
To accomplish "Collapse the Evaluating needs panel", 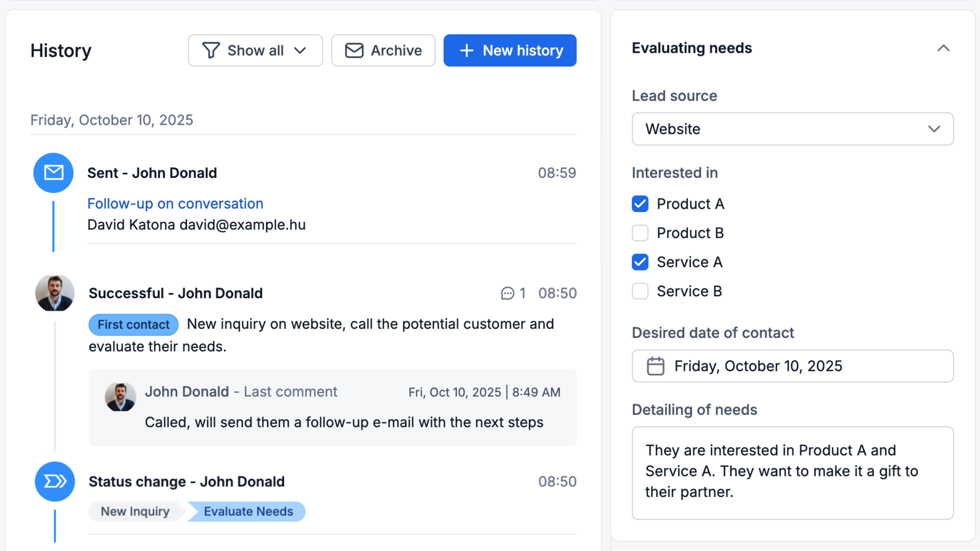I will click(943, 48).
